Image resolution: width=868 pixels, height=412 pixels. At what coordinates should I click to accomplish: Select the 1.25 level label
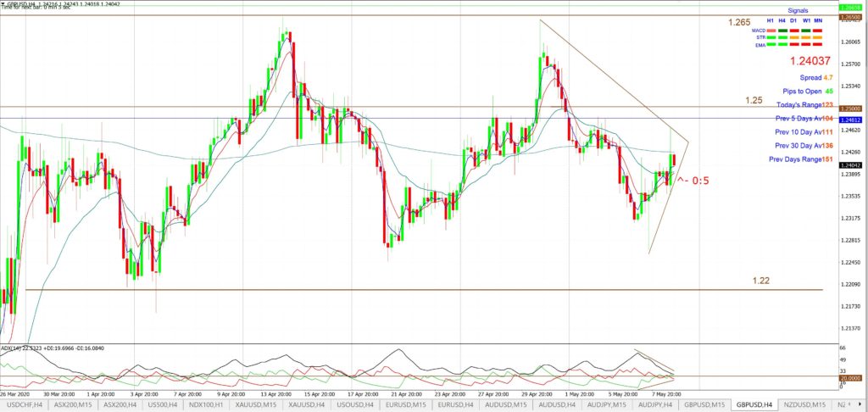[754, 100]
